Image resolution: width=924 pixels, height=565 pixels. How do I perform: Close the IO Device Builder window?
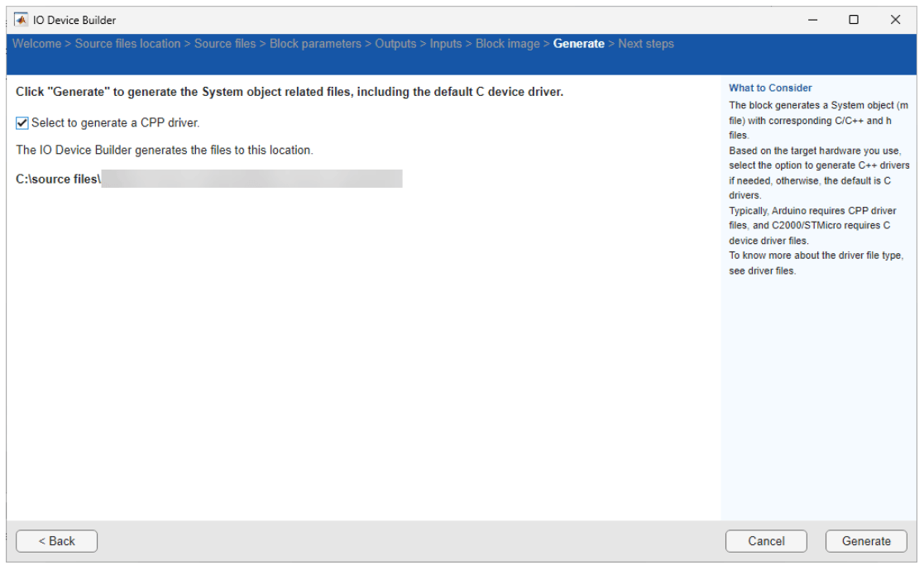tap(895, 20)
